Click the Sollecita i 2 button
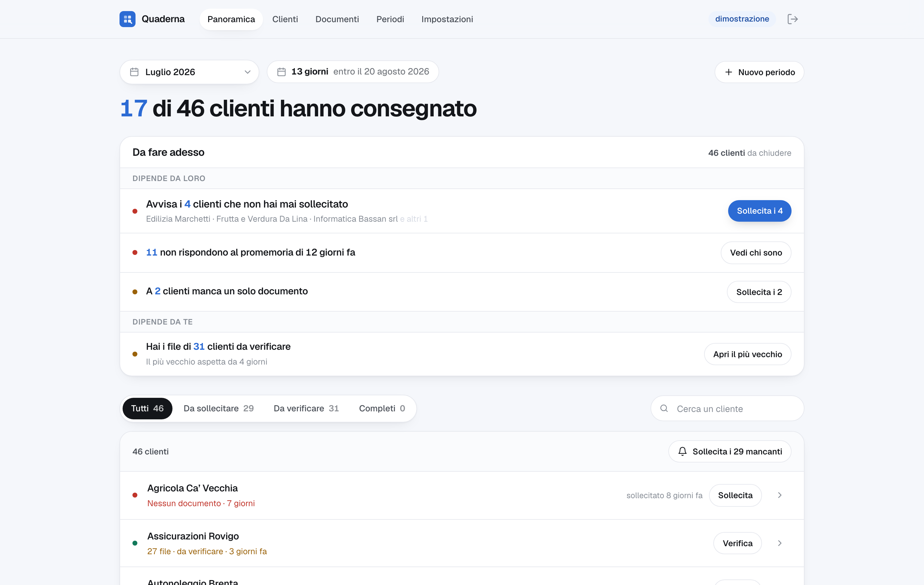The height and width of the screenshot is (585, 924). pyautogui.click(x=759, y=292)
